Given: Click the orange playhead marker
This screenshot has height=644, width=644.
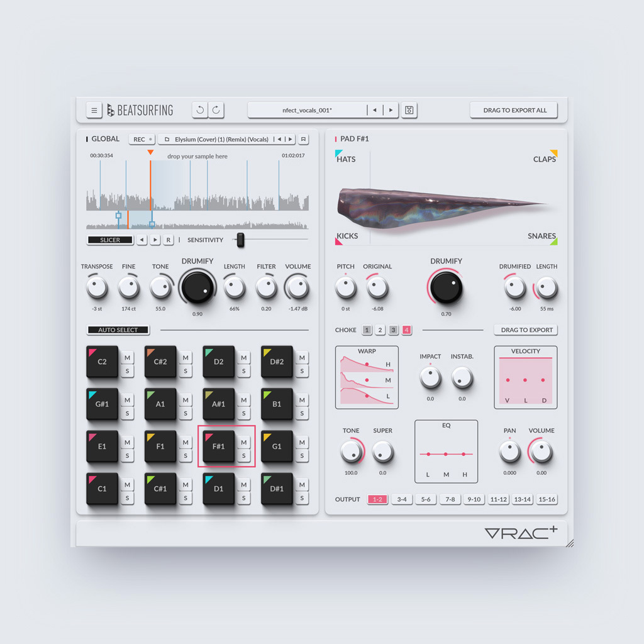Looking at the screenshot, I should click(151, 152).
